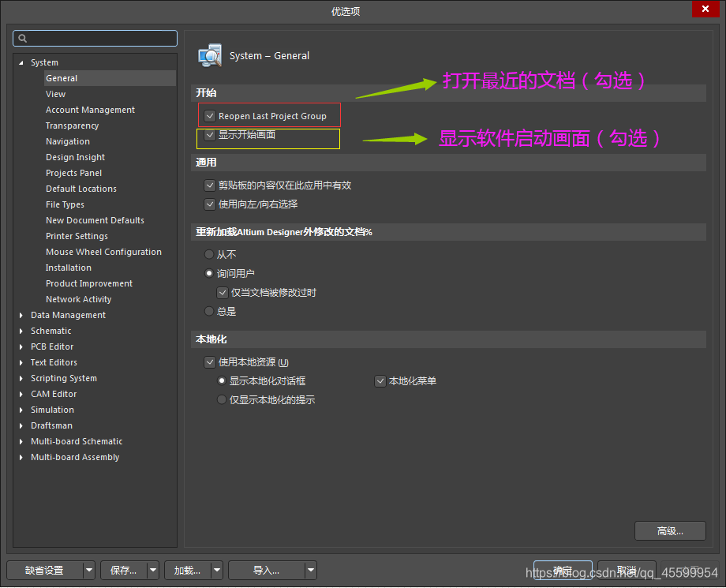The image size is (726, 588).
Task: Open the Navigation preferences page
Action: click(68, 141)
